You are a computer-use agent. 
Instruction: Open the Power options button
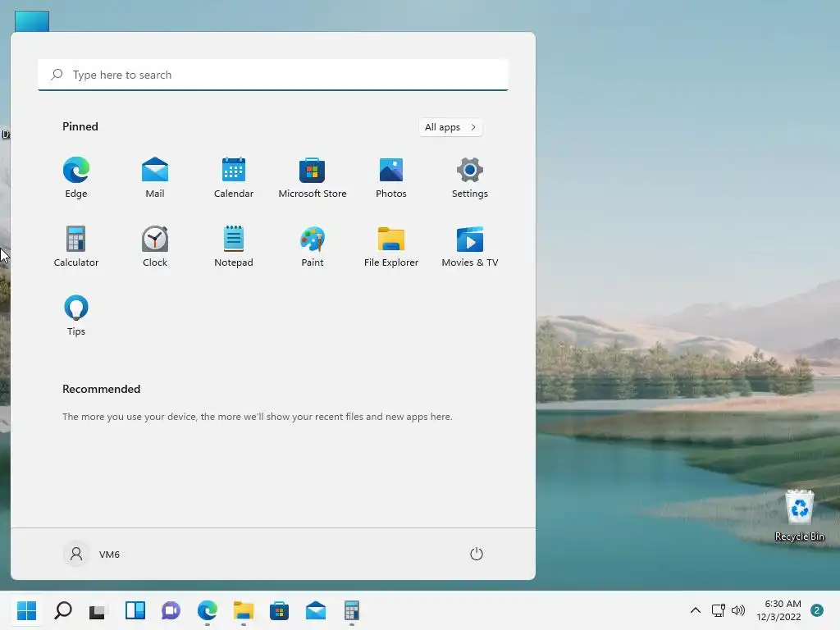pyautogui.click(x=477, y=554)
